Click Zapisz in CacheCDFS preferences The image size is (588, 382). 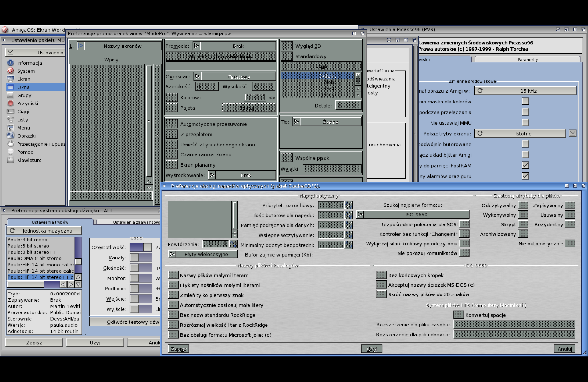pyautogui.click(x=178, y=349)
